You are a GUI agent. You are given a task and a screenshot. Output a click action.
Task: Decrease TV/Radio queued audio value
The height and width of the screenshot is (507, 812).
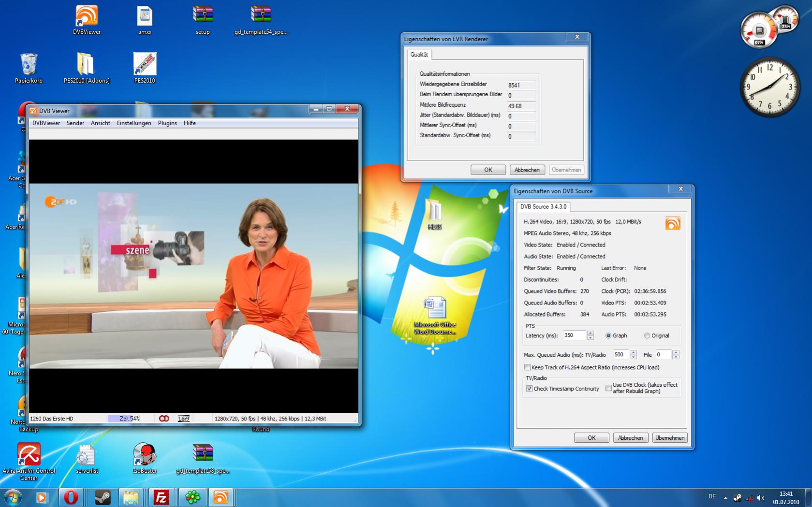[634, 357]
